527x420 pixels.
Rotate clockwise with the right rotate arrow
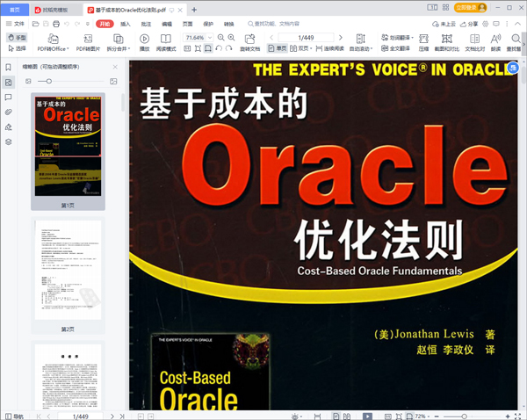pyautogui.click(x=229, y=48)
